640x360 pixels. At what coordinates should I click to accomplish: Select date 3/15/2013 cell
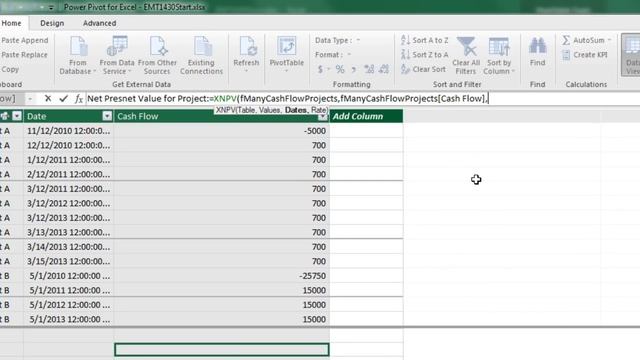coord(69,261)
